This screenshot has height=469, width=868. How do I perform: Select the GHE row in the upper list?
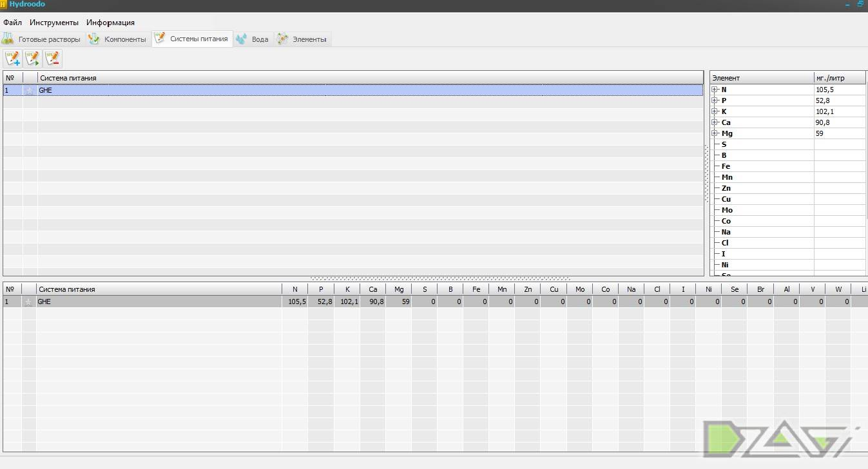353,91
